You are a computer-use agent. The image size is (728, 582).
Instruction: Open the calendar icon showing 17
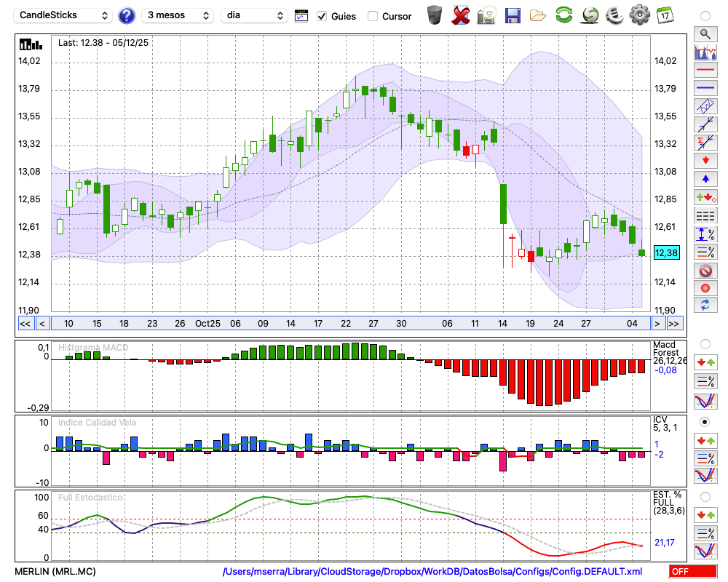[x=665, y=15]
